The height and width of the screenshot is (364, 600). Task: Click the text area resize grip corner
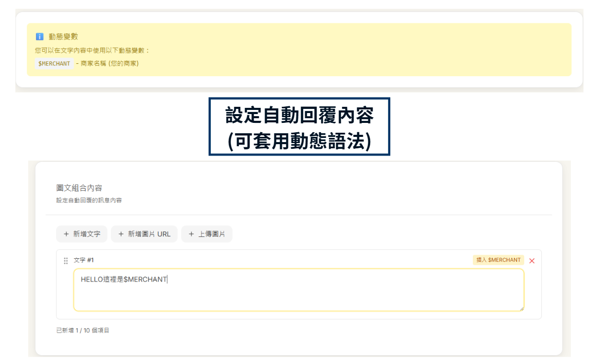[521, 308]
